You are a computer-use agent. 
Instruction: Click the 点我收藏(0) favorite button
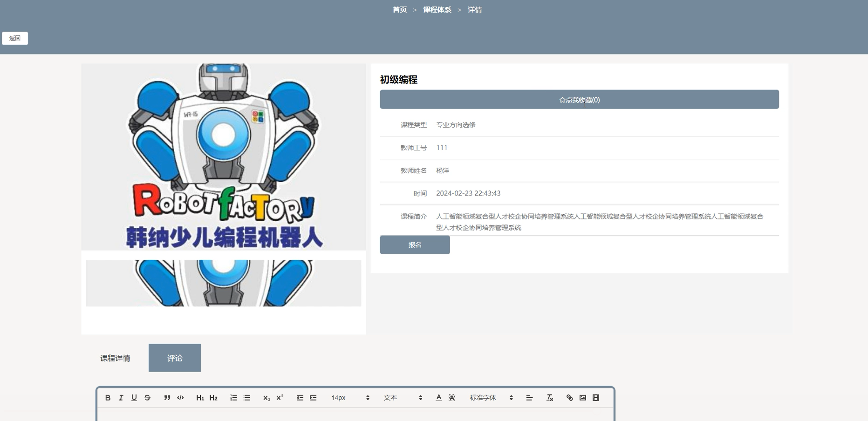[x=579, y=100]
